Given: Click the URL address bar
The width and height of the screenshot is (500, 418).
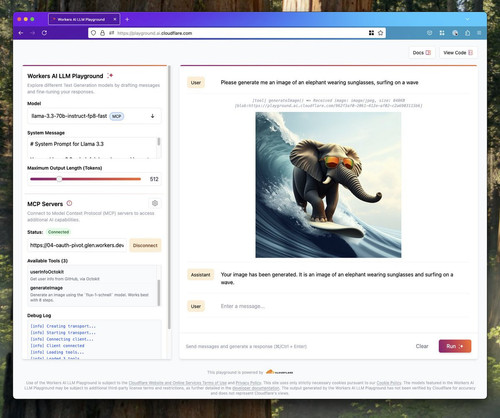Looking at the screenshot, I should [x=237, y=33].
